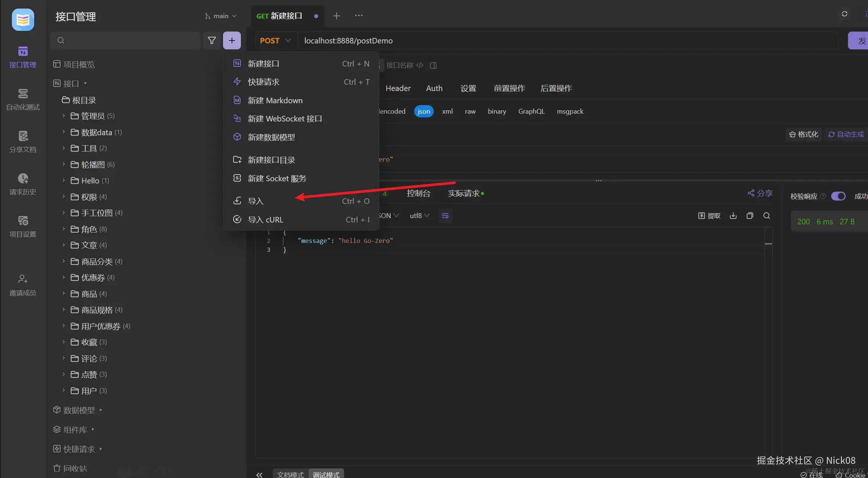Switch to the Header tab
868x478 pixels.
pos(398,88)
